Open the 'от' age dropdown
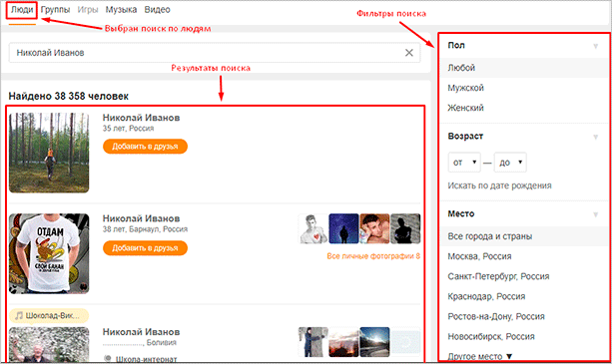This screenshot has width=612, height=364. (x=464, y=163)
